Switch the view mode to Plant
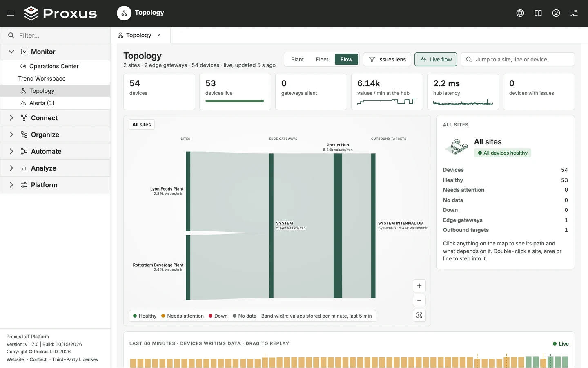Viewport: 588px width, 368px height. [x=297, y=59]
